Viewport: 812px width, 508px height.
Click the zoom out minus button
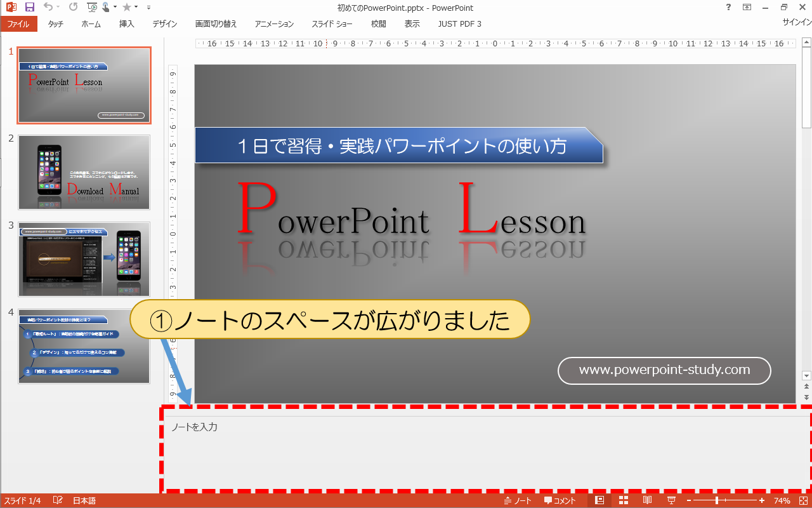click(x=689, y=501)
